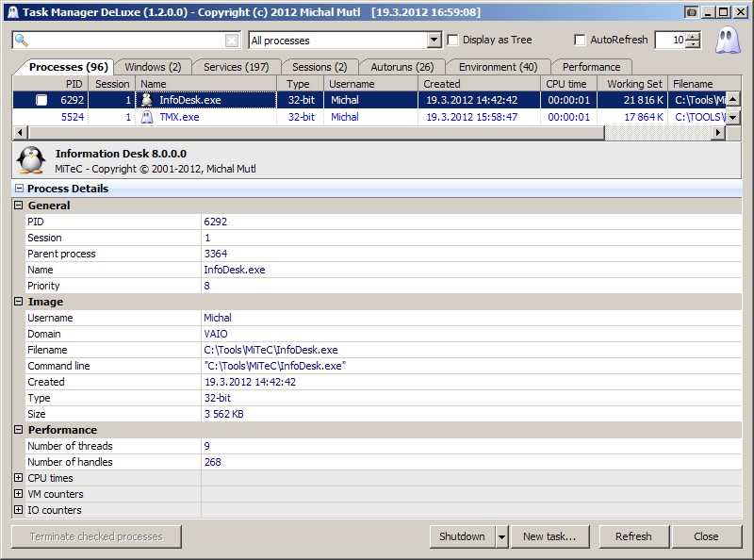The height and width of the screenshot is (560, 754).
Task: Expand the IO counters node
Action: pos(18,509)
